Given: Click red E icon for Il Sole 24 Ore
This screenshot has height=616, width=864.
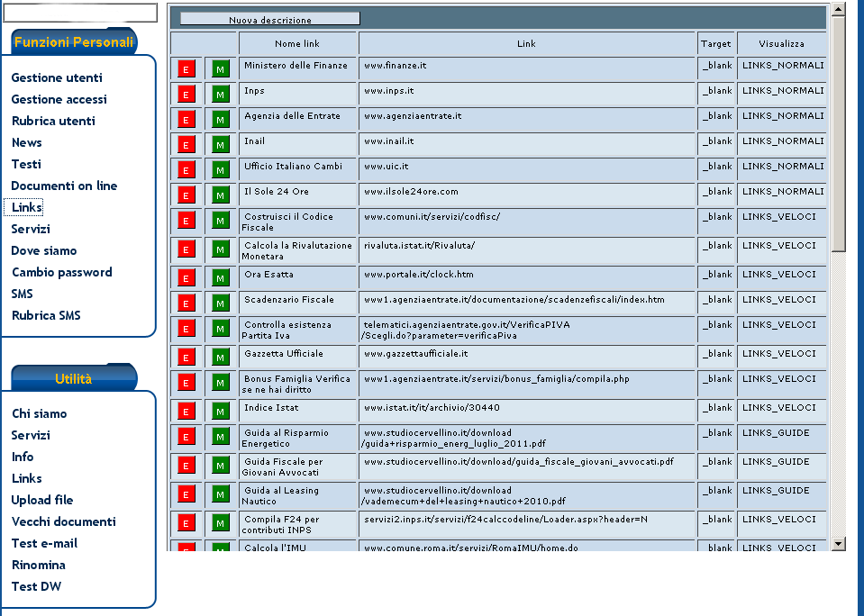Looking at the screenshot, I should pyautogui.click(x=186, y=195).
